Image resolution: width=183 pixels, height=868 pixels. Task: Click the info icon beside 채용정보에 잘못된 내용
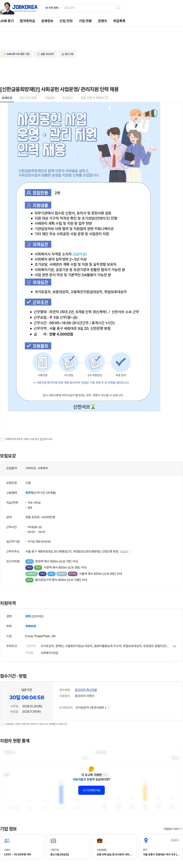[2, 439]
